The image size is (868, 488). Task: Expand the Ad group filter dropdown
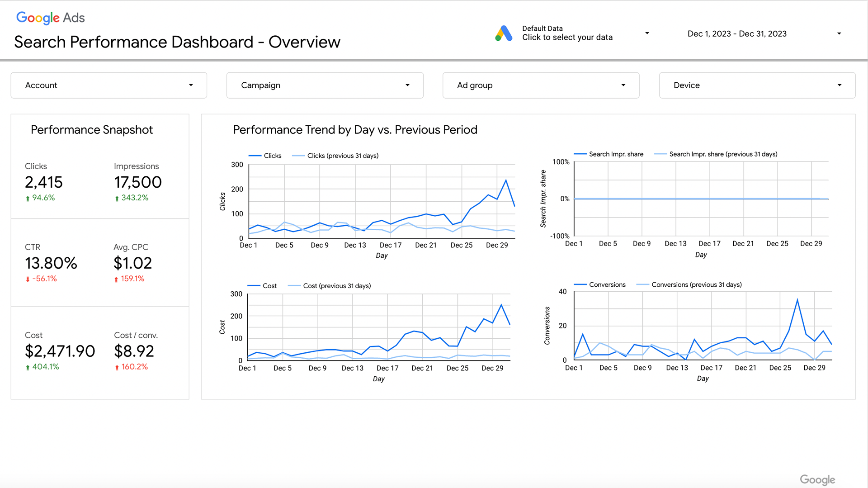click(541, 85)
